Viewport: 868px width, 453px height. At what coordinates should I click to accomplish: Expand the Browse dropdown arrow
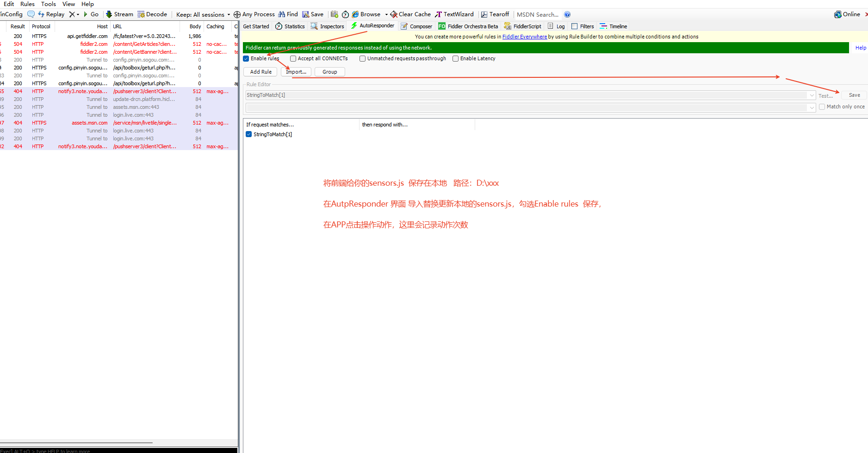pos(386,14)
